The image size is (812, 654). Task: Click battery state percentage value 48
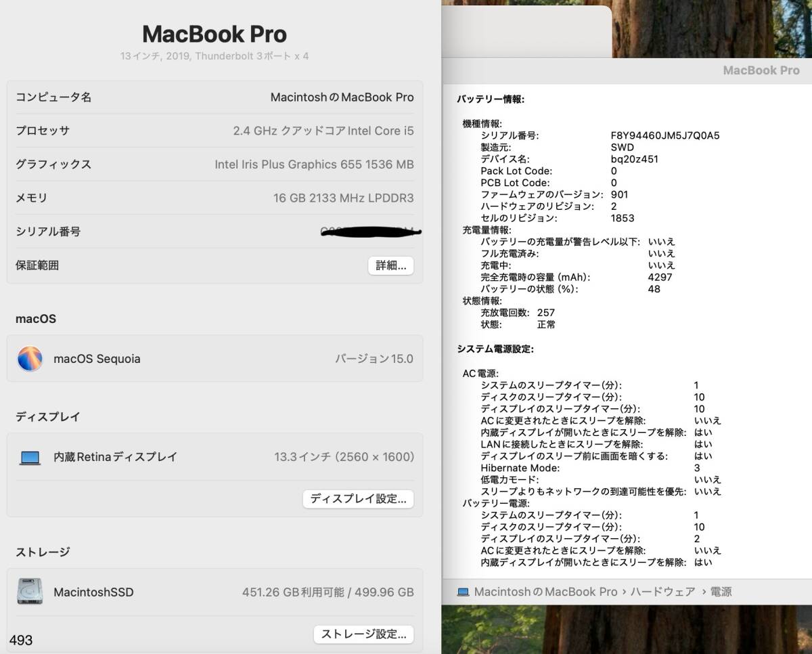pyautogui.click(x=654, y=289)
